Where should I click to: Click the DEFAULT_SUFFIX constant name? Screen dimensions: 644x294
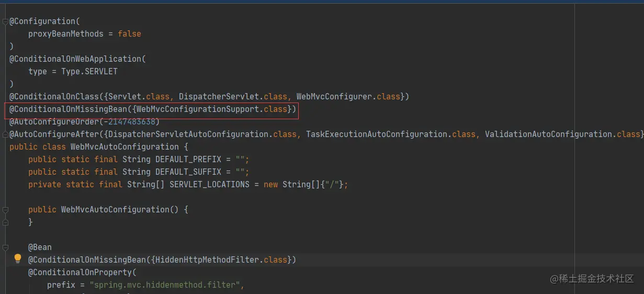coord(188,172)
